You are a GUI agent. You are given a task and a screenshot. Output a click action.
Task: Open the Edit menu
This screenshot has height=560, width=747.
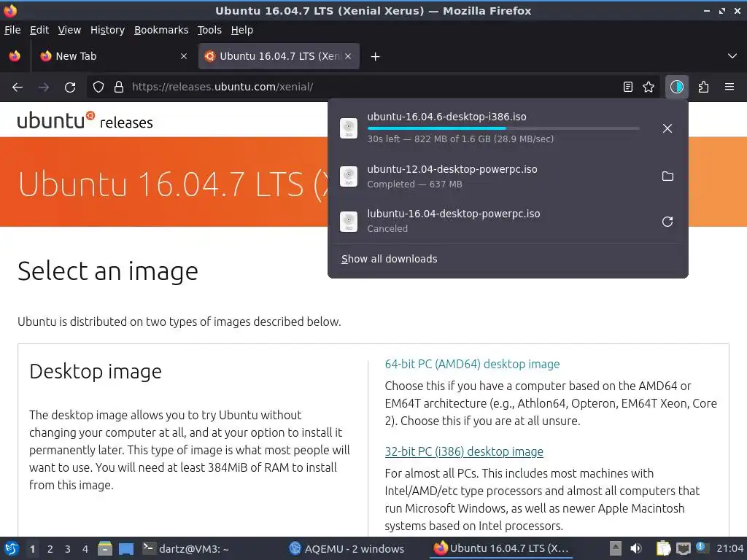pos(39,30)
